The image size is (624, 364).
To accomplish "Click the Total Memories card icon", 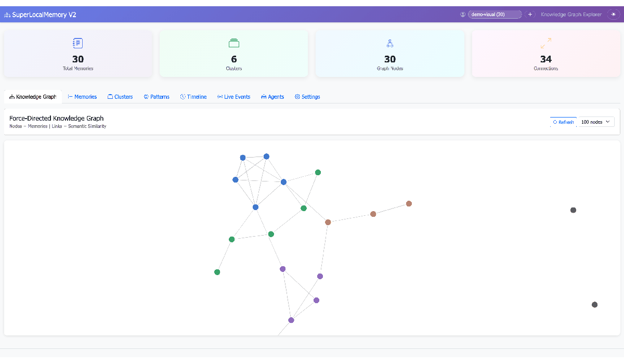I will pos(78,43).
